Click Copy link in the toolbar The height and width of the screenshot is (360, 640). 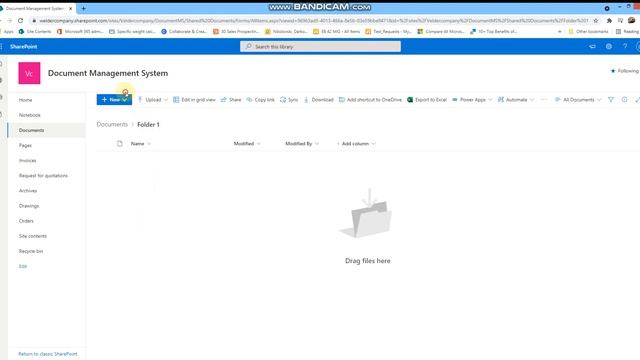(x=260, y=100)
